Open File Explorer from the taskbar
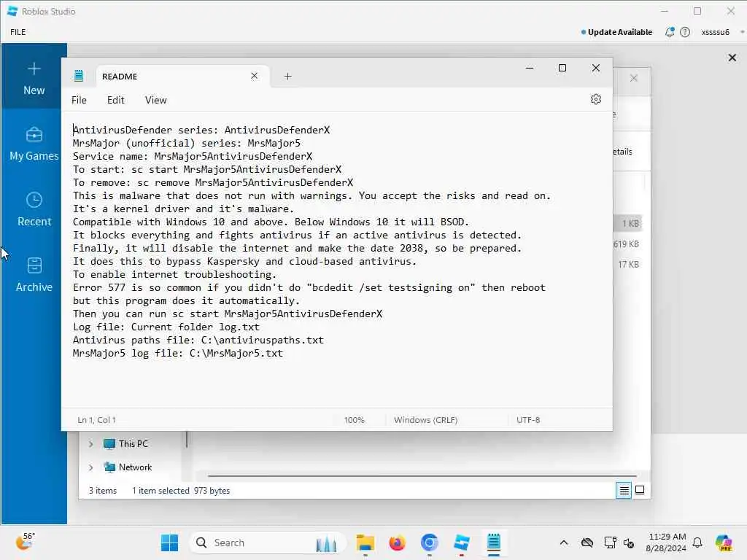Viewport: 747px width, 560px height. tap(365, 542)
